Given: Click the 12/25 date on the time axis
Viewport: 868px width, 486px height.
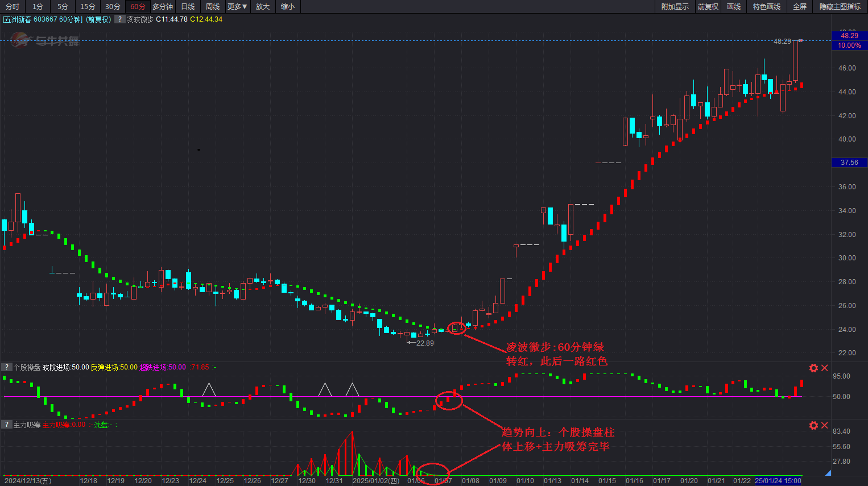Looking at the screenshot, I should click(225, 481).
